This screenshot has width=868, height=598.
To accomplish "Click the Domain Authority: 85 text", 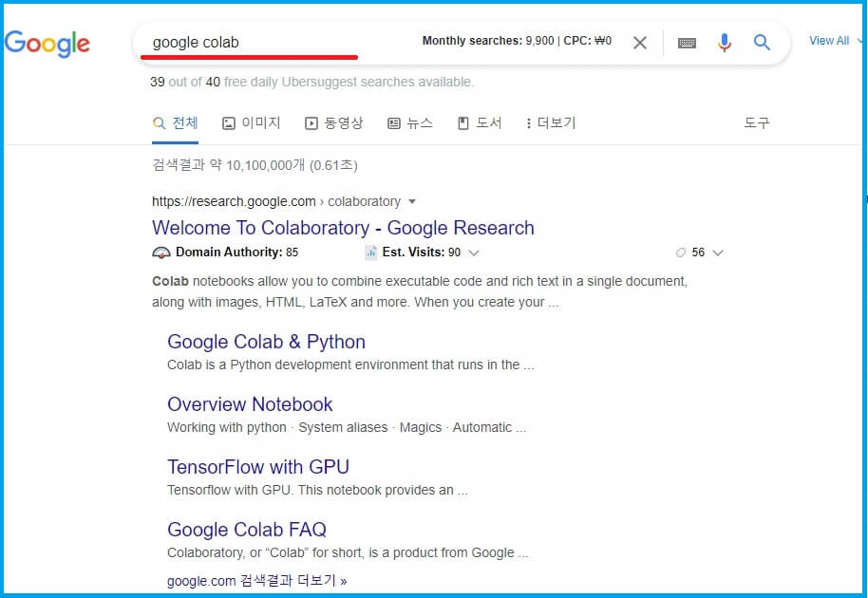I will tap(236, 252).
